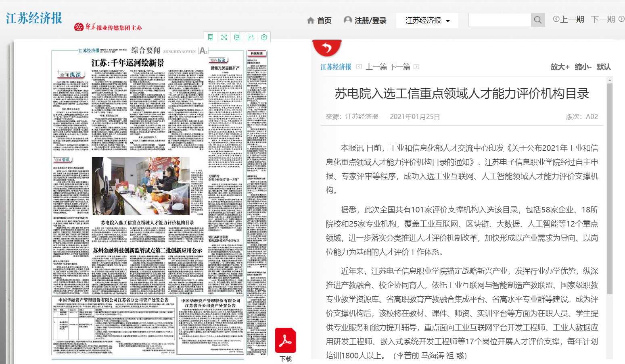625x364 pixels.
Task: Click the PDF download icon
Action: [286, 340]
